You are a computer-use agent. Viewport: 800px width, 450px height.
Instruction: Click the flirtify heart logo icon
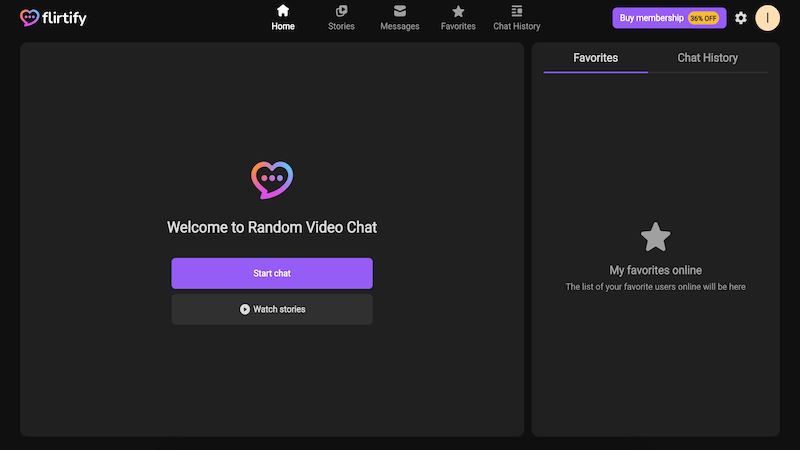(x=30, y=18)
